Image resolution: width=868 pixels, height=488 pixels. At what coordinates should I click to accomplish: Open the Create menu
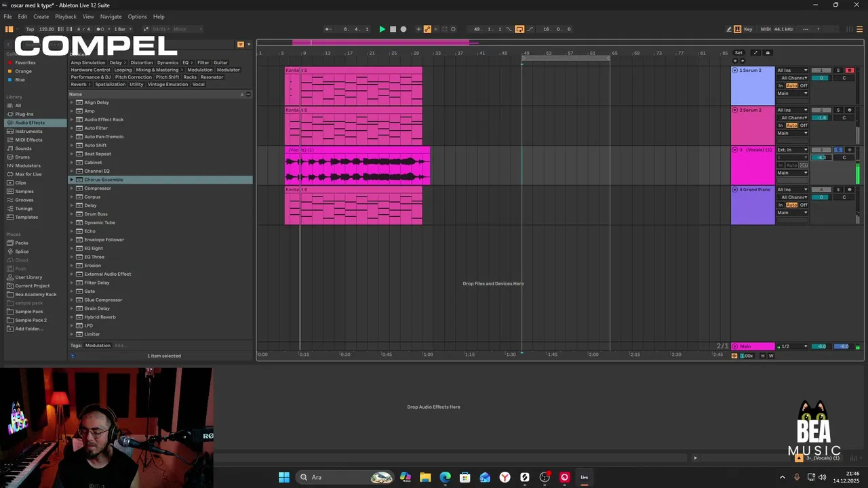coord(41,17)
